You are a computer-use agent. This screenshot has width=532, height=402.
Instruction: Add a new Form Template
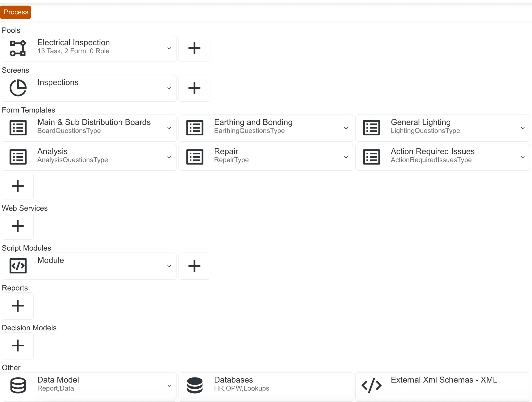click(18, 186)
